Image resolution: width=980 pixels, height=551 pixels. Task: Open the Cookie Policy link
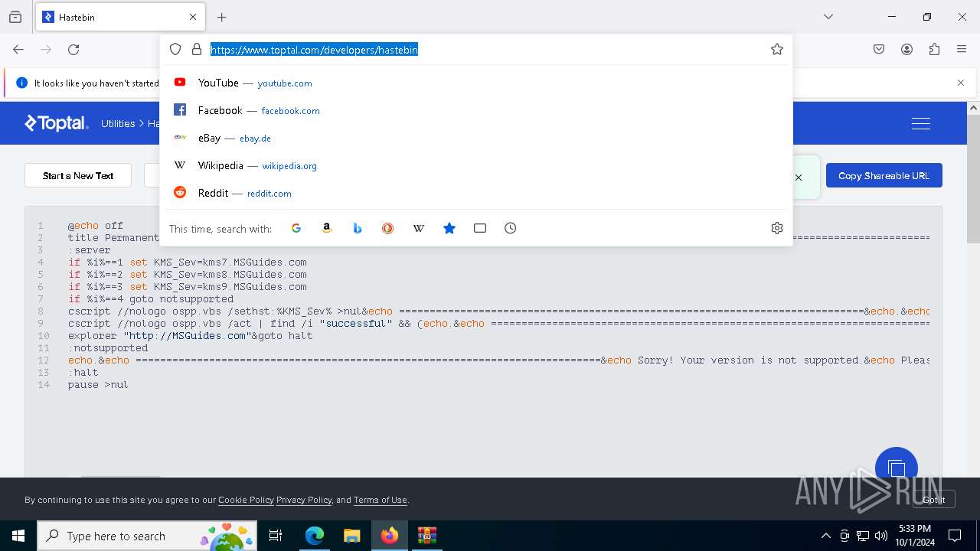pos(246,500)
